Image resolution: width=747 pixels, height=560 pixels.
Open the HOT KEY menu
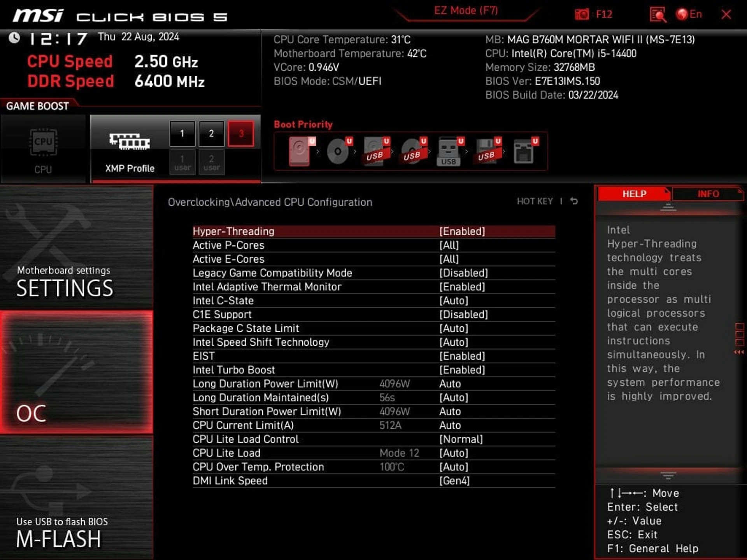[535, 201]
